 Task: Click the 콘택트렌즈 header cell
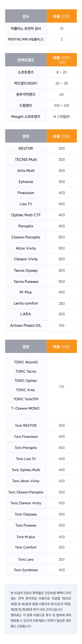tap(26, 60)
